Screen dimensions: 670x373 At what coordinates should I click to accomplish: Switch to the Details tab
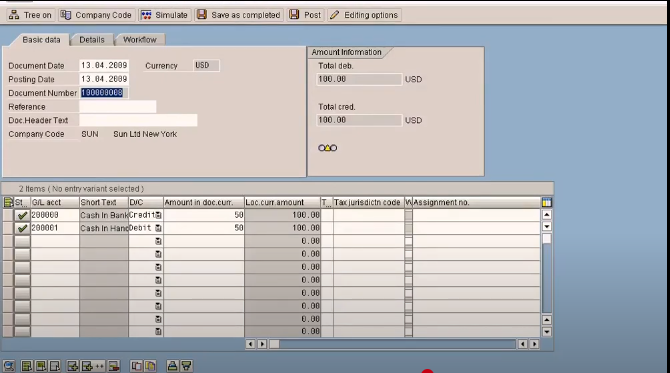pos(92,40)
